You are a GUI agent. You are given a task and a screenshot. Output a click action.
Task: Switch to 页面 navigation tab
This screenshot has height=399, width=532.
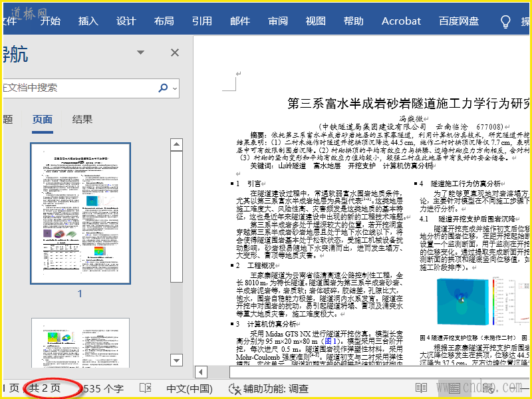point(43,120)
